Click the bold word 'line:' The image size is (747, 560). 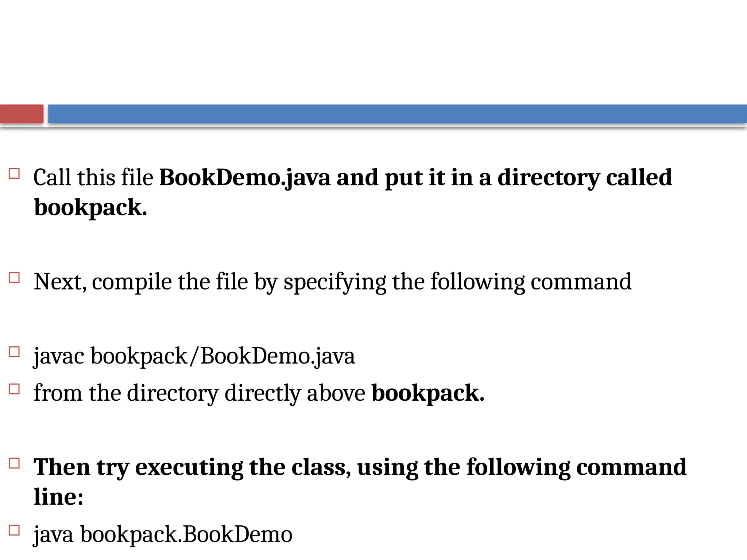[59, 497]
